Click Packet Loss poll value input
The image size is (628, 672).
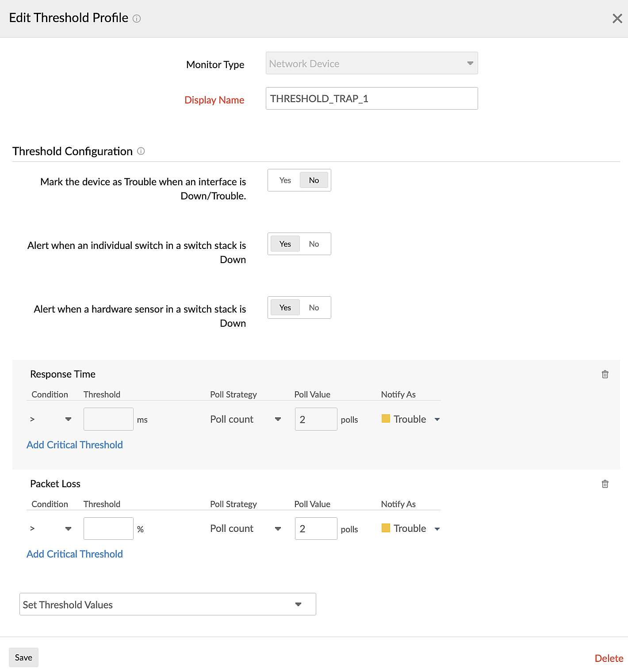point(316,529)
